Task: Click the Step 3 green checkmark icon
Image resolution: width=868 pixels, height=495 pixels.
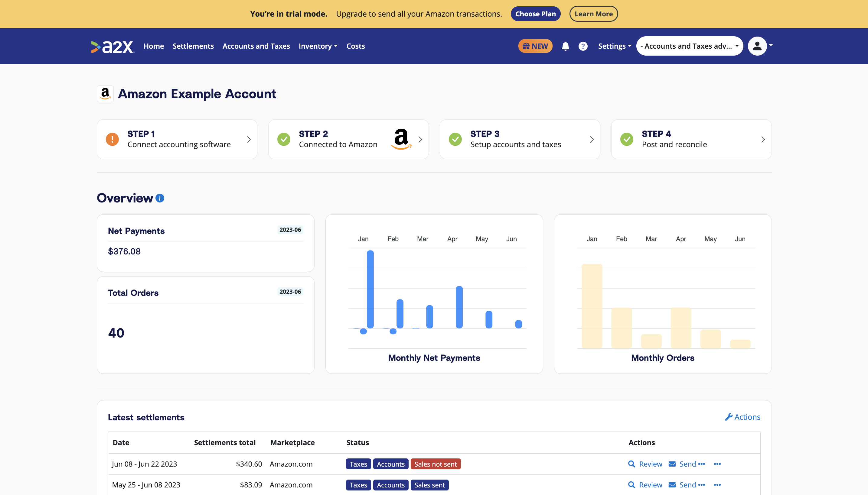Action: [455, 139]
